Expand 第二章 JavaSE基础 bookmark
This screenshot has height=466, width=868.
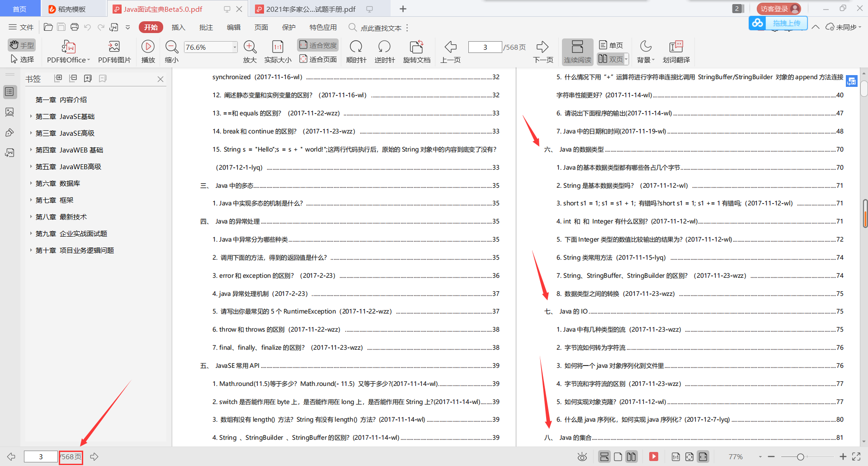31,116
